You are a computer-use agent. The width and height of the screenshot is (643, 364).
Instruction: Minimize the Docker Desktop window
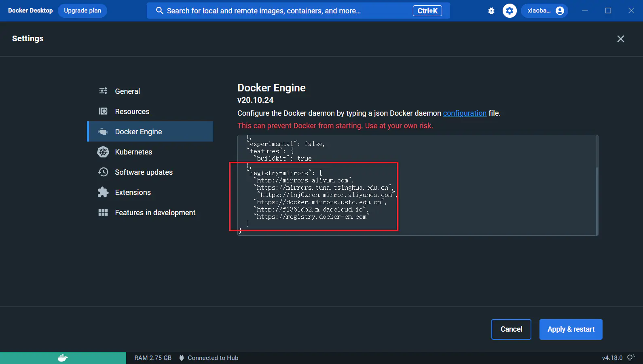click(x=585, y=11)
